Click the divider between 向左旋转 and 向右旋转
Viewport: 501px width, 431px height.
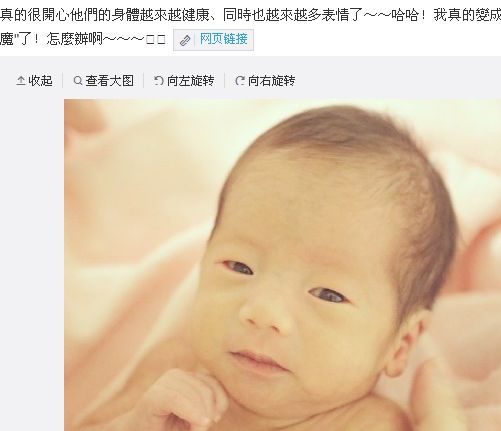[225, 81]
